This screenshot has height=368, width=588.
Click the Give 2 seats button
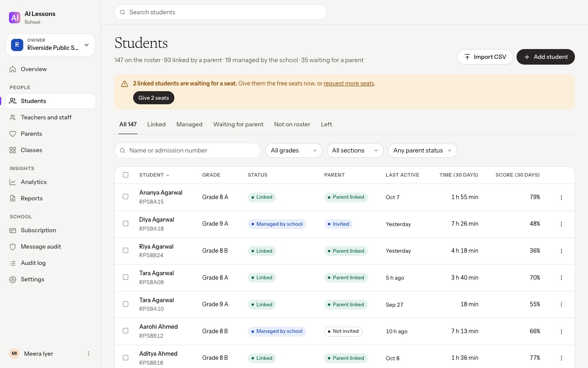coord(154,98)
